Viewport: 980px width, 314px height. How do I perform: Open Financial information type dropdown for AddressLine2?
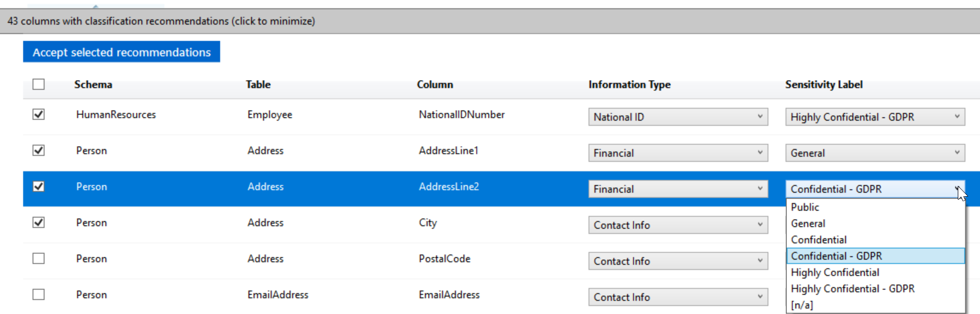678,189
